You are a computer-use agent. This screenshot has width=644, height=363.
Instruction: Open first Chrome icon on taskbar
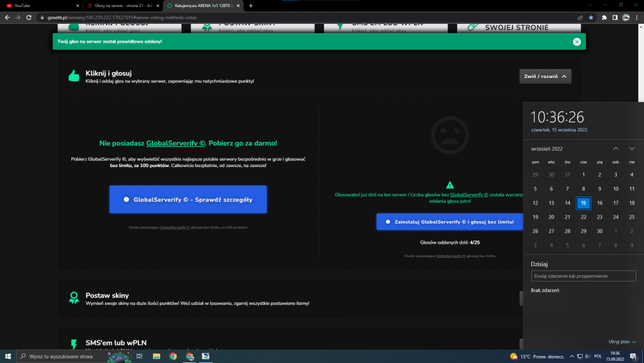click(173, 356)
